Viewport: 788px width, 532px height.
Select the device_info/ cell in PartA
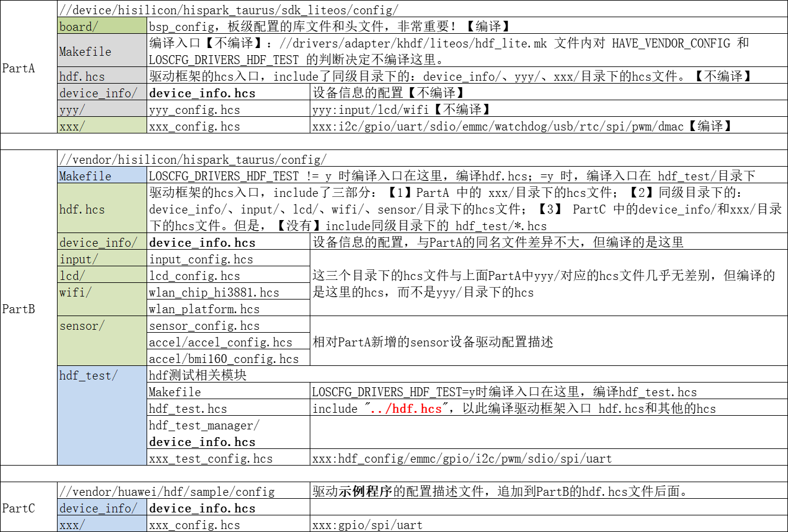102,92
